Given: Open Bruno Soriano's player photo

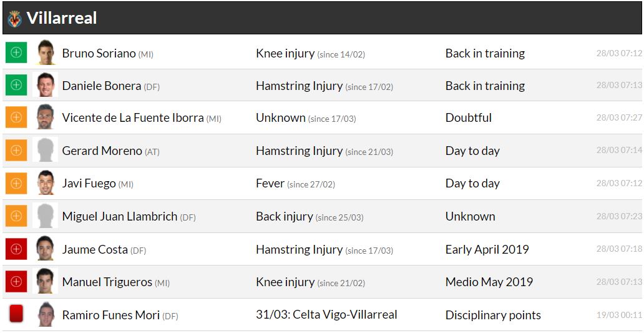Looking at the screenshot, I should pos(45,52).
